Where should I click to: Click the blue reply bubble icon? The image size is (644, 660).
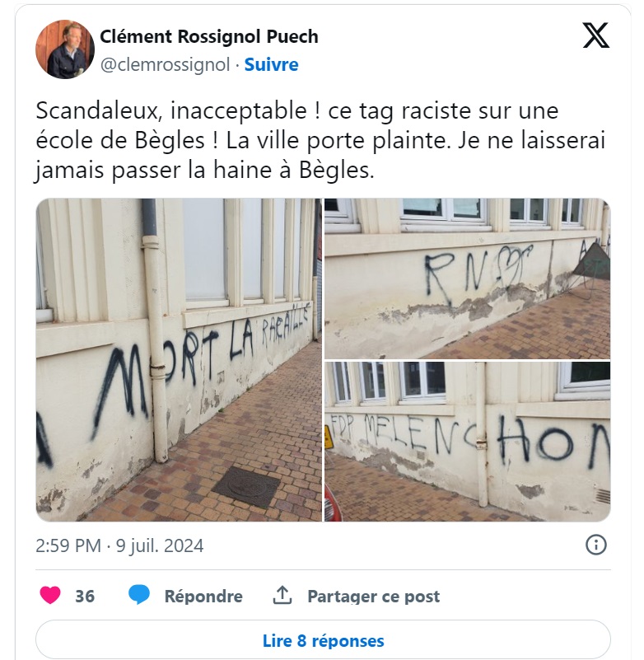point(139,596)
